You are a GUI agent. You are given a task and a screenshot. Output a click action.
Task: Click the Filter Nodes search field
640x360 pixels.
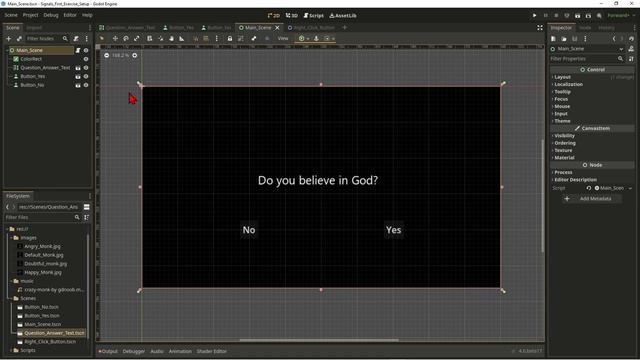[x=47, y=38]
